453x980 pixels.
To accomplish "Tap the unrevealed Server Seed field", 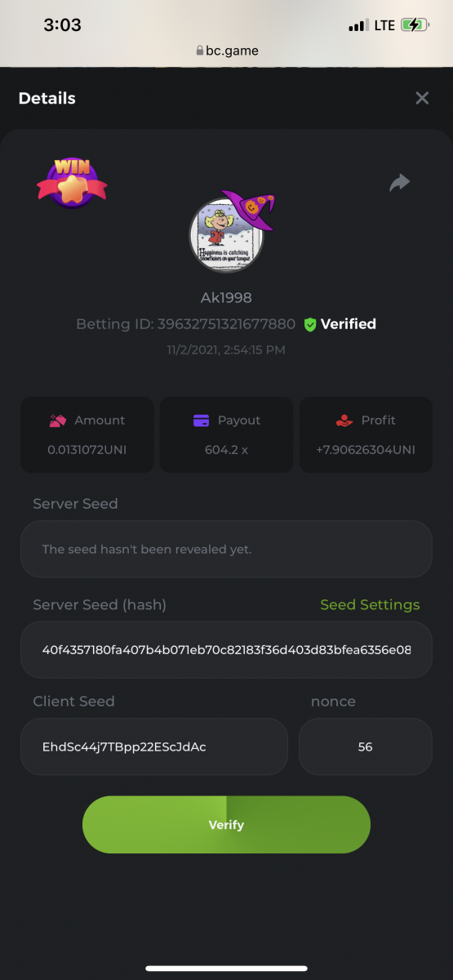I will click(x=226, y=549).
